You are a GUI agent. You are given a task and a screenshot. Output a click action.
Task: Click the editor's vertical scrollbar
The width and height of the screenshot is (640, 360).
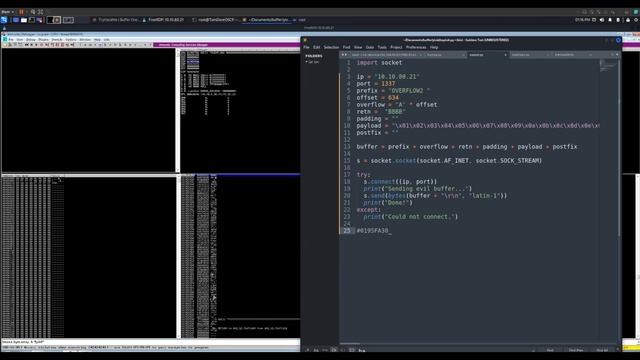pos(619,147)
